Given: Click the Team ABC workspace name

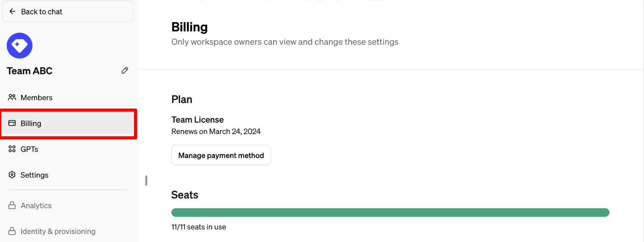Looking at the screenshot, I should point(30,71).
